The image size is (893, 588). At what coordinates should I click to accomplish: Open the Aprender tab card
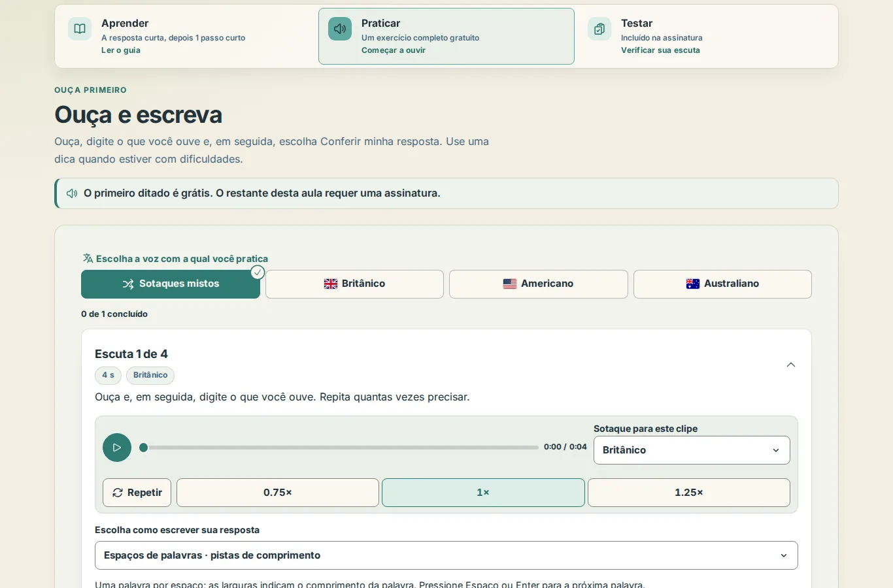(x=186, y=37)
